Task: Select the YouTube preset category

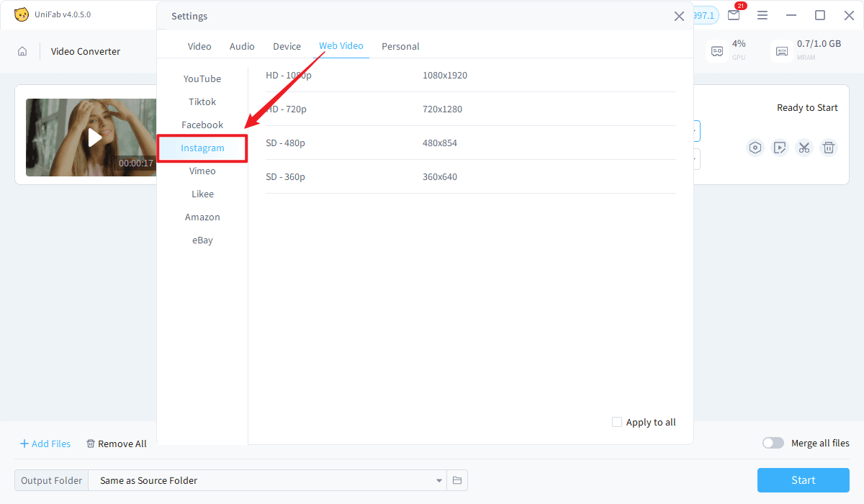Action: point(202,78)
